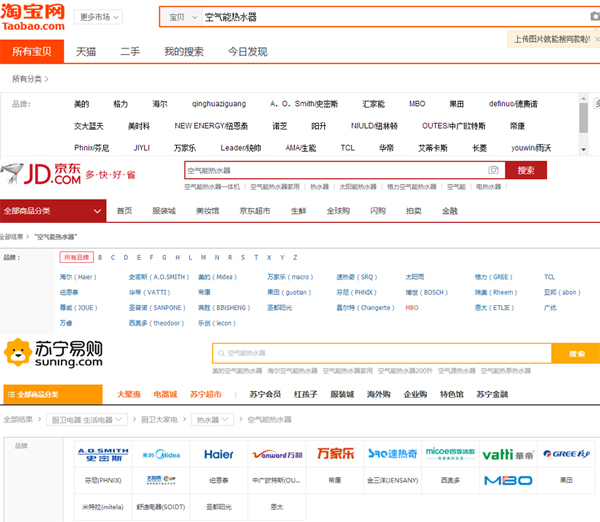Click into the Suning search input field
The width and height of the screenshot is (600, 522).
(380, 353)
